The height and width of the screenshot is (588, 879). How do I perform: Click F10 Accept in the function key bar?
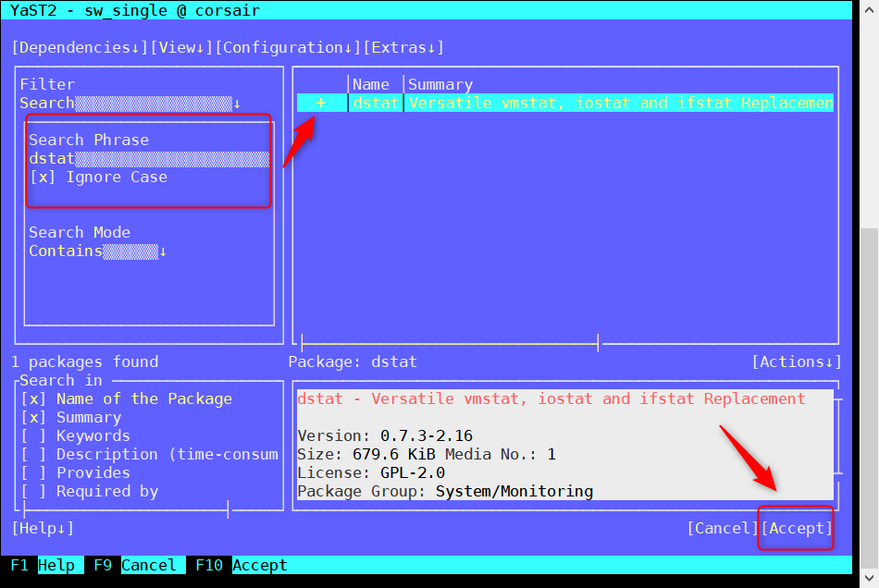pyautogui.click(x=241, y=565)
